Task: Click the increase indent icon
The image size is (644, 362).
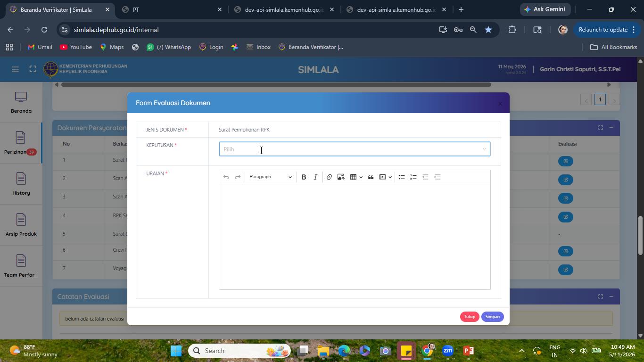Action: [x=438, y=177]
